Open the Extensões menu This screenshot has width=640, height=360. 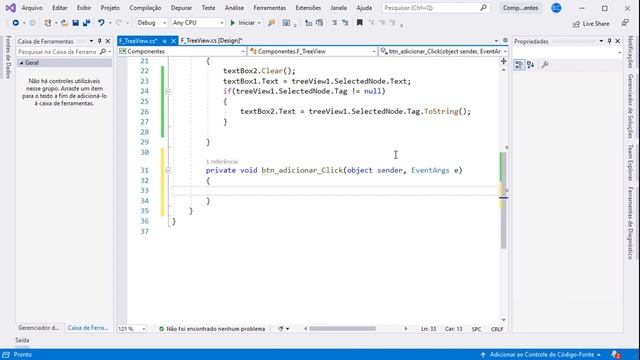pyautogui.click(x=308, y=8)
